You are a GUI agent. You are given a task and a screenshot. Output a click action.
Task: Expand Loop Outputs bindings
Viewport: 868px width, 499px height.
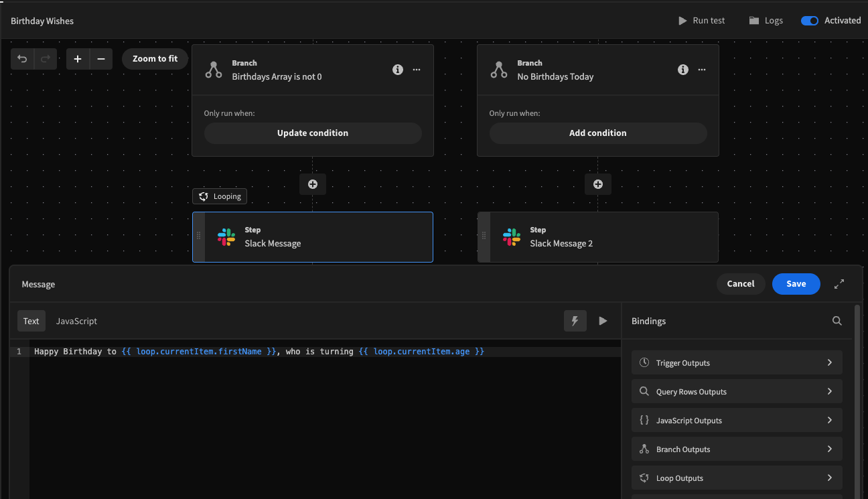coord(737,478)
